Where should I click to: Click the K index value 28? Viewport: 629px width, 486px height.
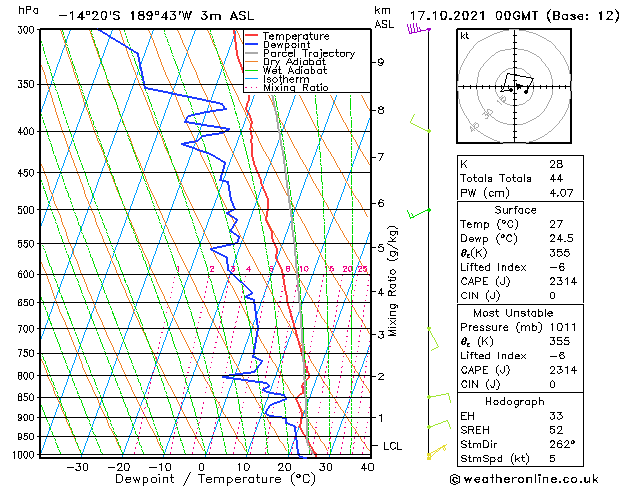(x=556, y=164)
